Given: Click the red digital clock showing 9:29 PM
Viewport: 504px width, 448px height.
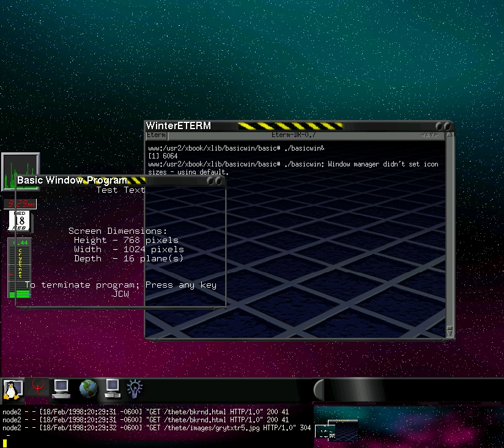Looking at the screenshot, I should coord(20,204).
